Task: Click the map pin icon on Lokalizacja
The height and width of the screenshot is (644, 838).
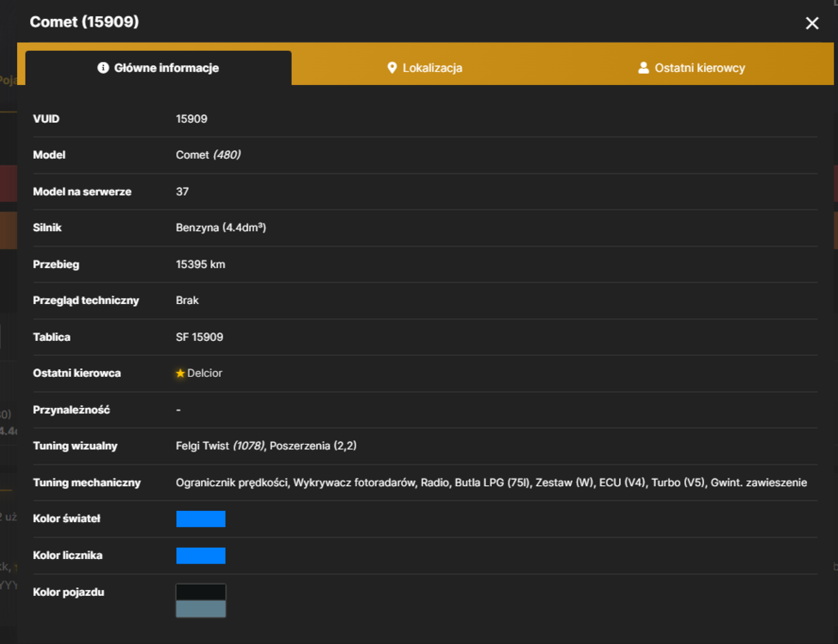Action: 392,68
